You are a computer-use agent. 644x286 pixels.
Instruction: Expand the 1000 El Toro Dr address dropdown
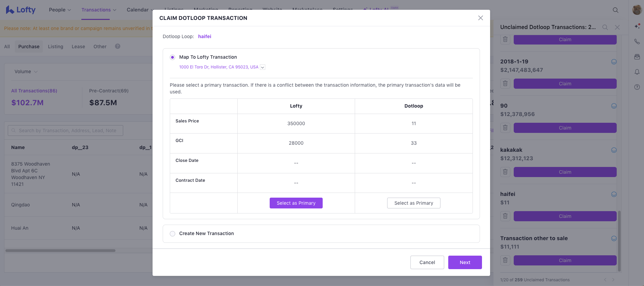263,67
